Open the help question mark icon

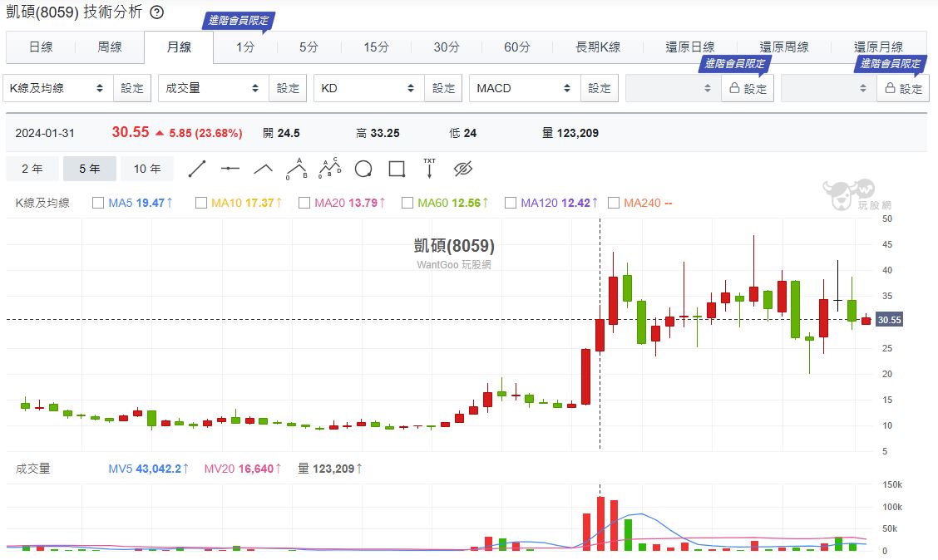coord(156,12)
